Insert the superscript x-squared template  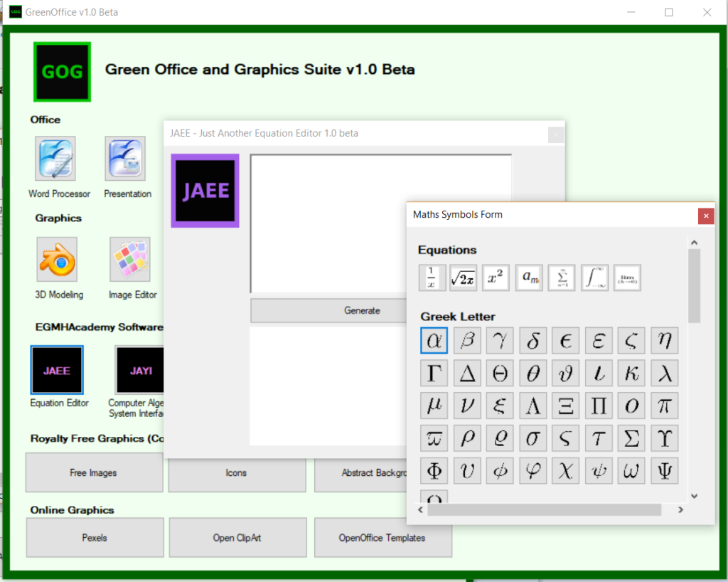pos(496,277)
